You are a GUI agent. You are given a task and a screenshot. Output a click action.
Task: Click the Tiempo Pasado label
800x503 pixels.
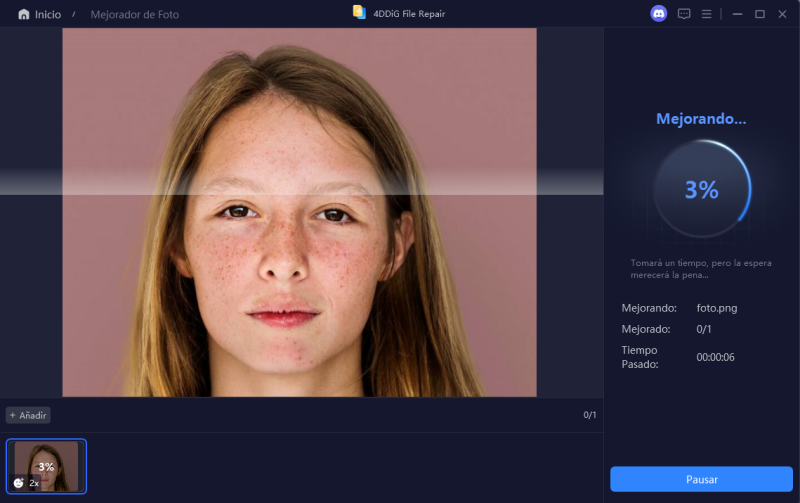(640, 357)
